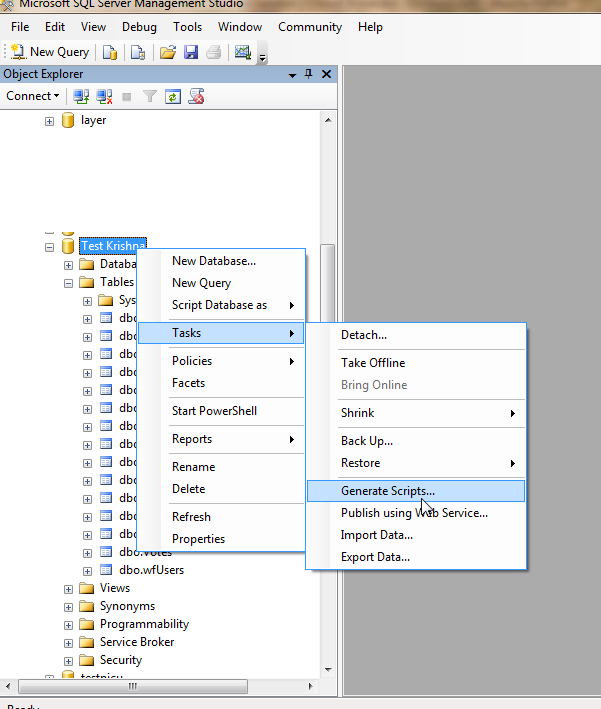
Task: Open the Connect dropdown in Object Explorer
Action: (x=33, y=96)
